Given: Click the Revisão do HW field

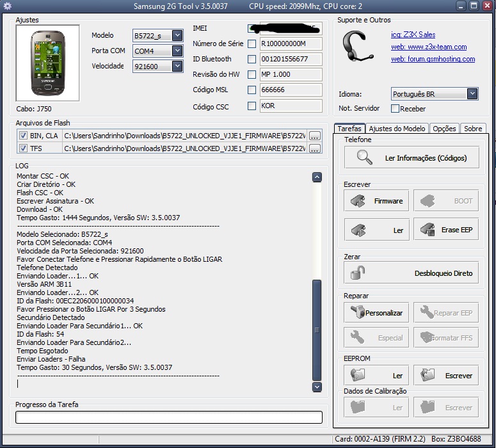Looking at the screenshot, I should [291, 74].
